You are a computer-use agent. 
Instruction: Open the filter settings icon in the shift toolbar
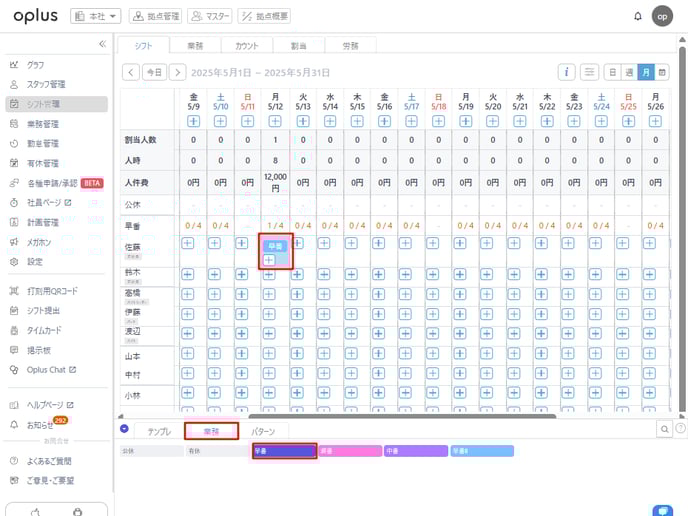590,72
